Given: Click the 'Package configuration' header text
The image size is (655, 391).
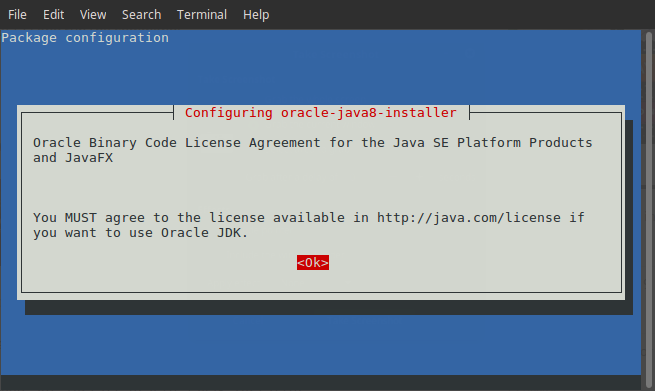Looking at the screenshot, I should click(x=85, y=38).
